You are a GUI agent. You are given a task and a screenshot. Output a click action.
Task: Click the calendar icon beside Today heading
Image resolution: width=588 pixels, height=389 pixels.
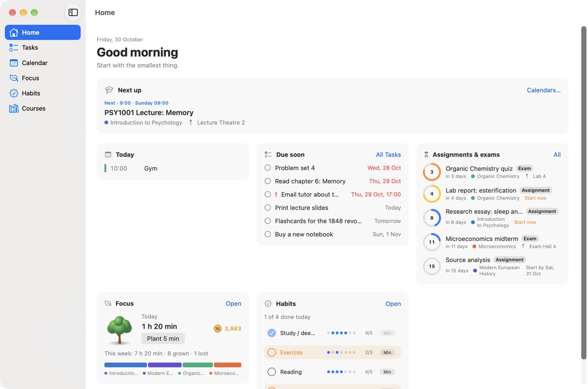click(x=108, y=155)
